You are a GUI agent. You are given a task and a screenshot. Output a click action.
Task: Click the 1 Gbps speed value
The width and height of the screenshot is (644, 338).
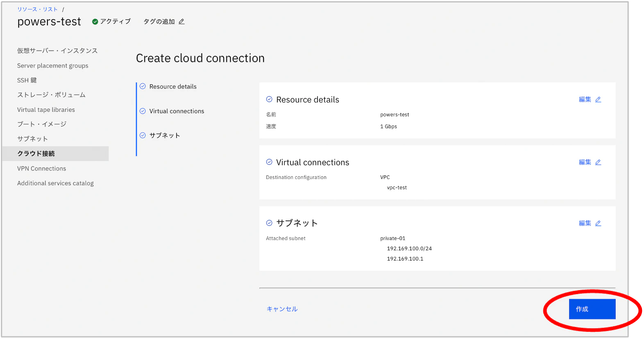pos(388,127)
